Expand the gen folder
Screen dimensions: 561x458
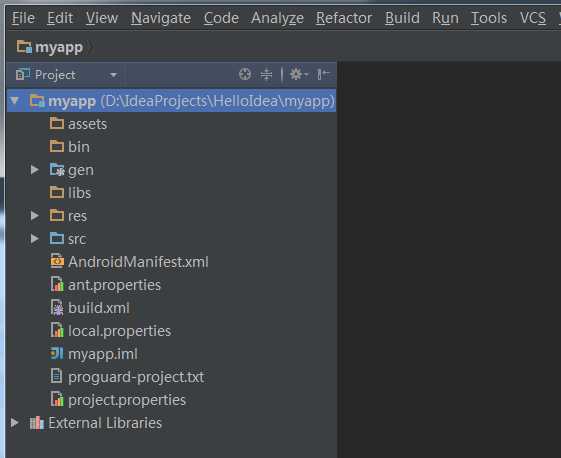34,170
